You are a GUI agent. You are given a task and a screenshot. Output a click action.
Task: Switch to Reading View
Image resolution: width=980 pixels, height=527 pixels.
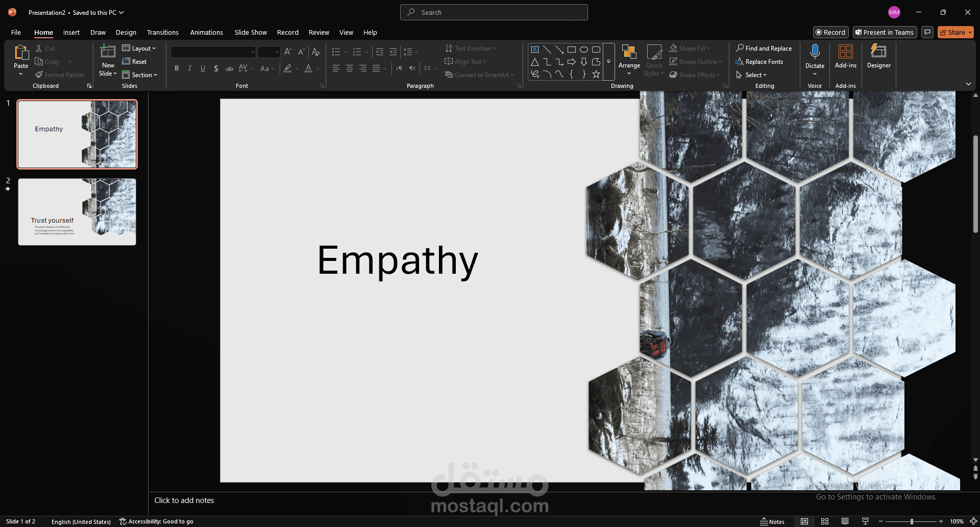[845, 521]
